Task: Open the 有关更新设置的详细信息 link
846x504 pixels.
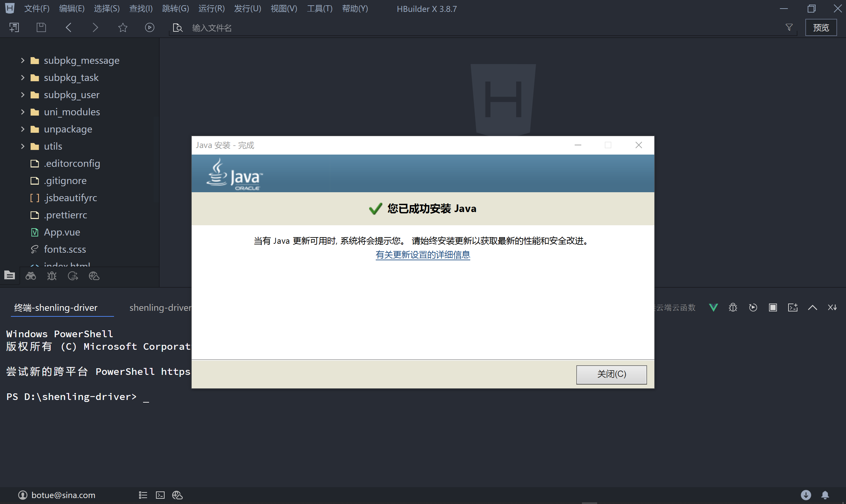Action: pos(423,255)
